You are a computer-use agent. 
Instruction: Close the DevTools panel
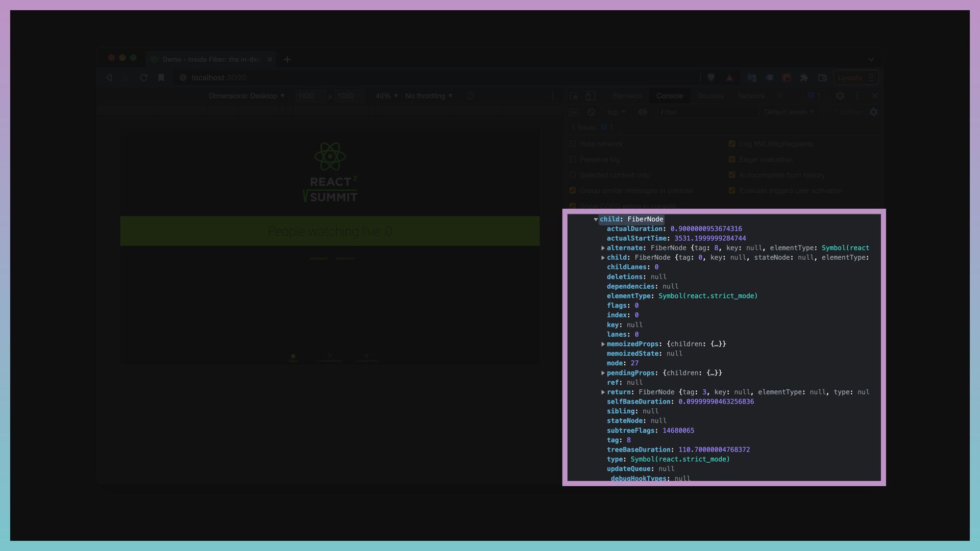(875, 96)
